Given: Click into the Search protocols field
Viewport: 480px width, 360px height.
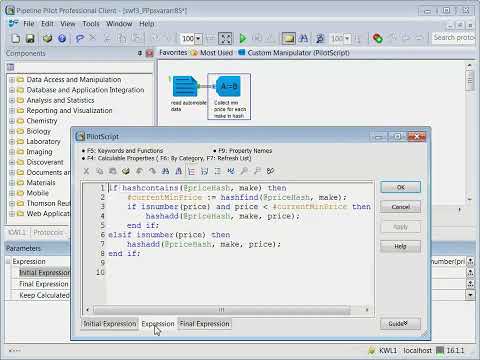Looking at the screenshot, I should tap(453, 38).
